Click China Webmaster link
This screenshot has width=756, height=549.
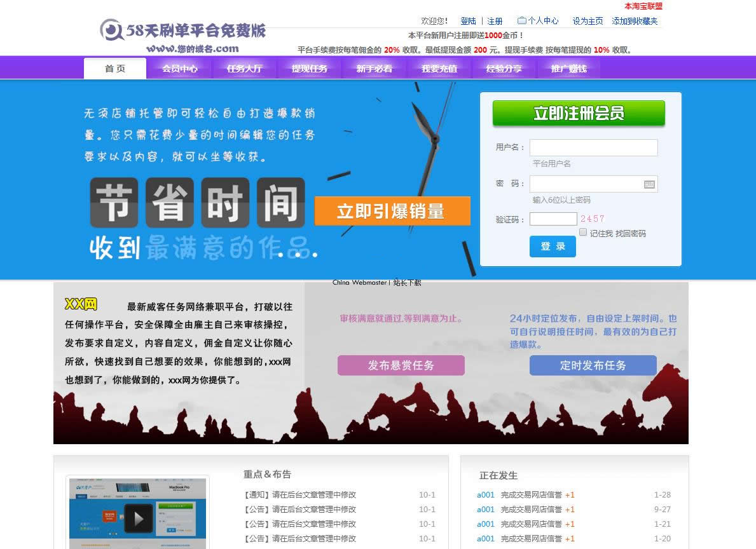[360, 283]
